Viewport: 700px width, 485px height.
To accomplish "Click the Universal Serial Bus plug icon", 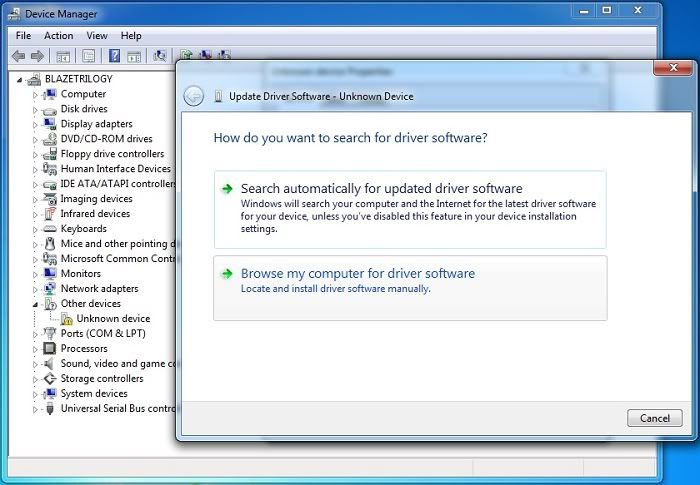I will click(50, 408).
